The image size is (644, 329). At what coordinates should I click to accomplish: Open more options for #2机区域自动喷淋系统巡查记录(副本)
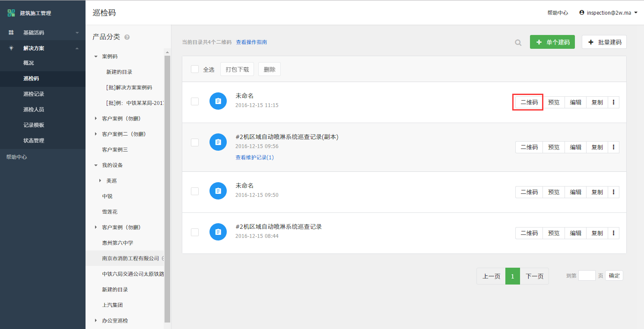click(613, 147)
